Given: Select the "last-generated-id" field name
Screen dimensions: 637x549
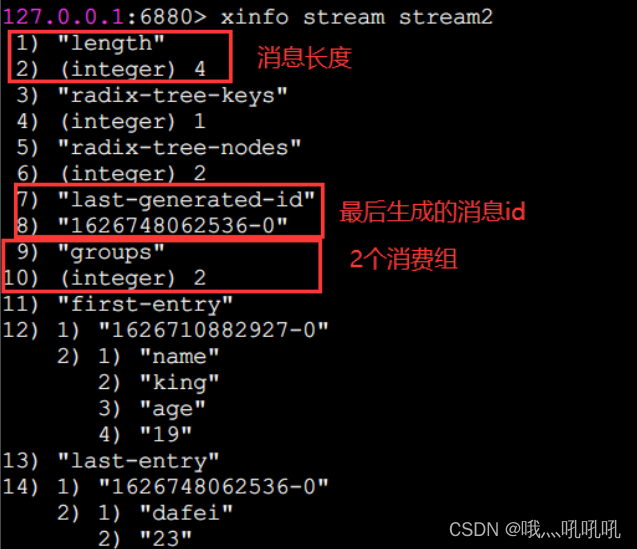Looking at the screenshot, I should click(186, 200).
